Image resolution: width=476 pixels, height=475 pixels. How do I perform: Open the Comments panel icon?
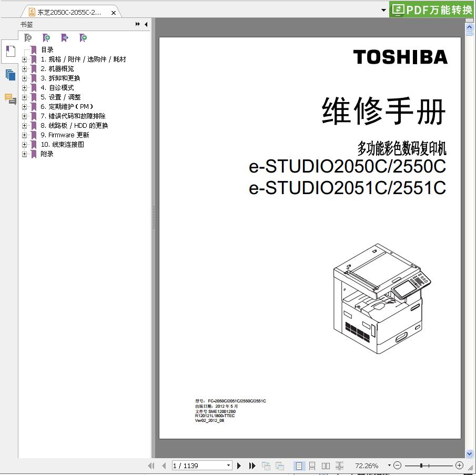pos(11,99)
